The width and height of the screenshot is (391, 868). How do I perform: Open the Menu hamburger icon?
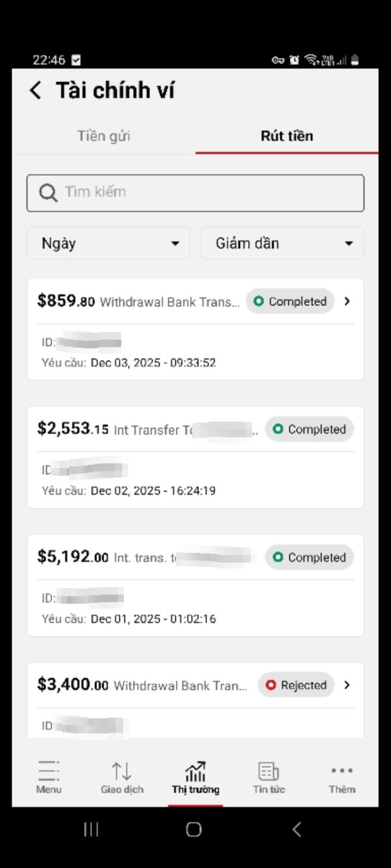pyautogui.click(x=49, y=771)
